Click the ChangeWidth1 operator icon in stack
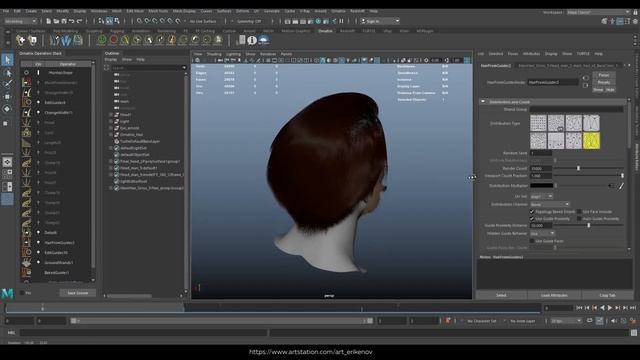The height and width of the screenshot is (360, 640). coord(27,112)
